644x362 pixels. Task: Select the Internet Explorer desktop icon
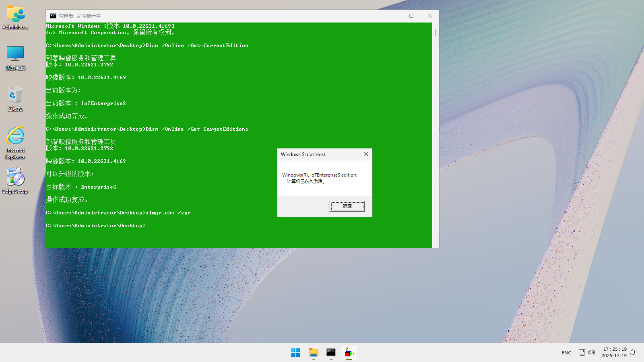tap(15, 143)
